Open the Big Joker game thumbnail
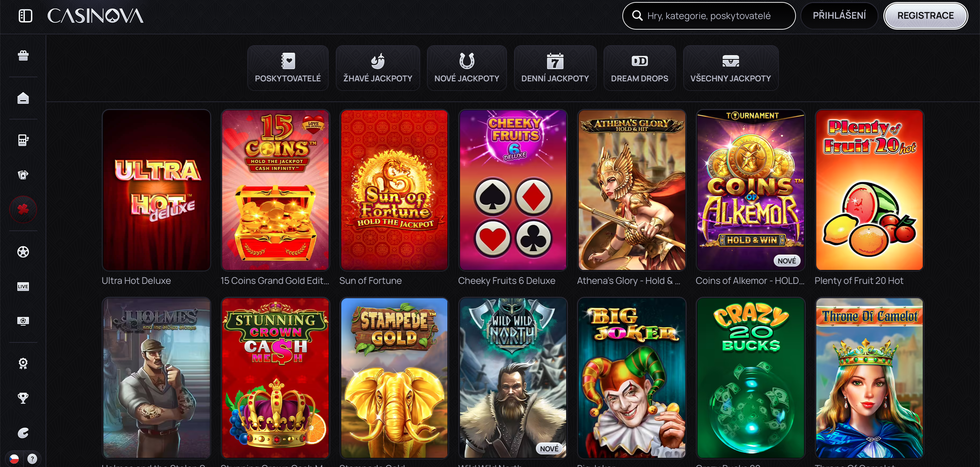This screenshot has width=980, height=467. pos(632,378)
